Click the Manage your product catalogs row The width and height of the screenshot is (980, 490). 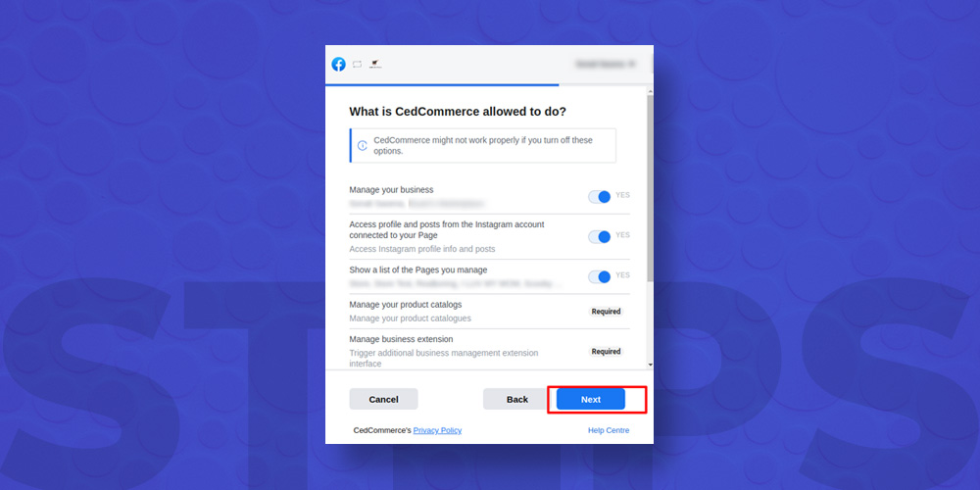tap(489, 312)
